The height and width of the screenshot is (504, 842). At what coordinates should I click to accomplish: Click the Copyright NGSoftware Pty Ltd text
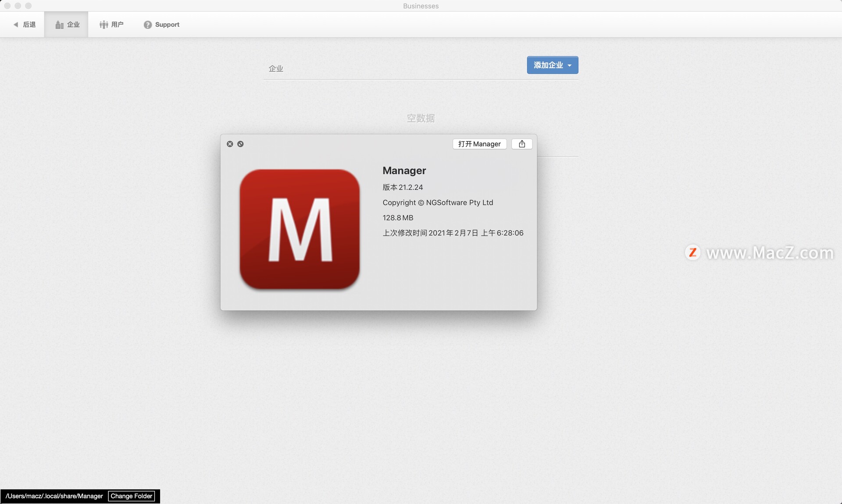438,202
